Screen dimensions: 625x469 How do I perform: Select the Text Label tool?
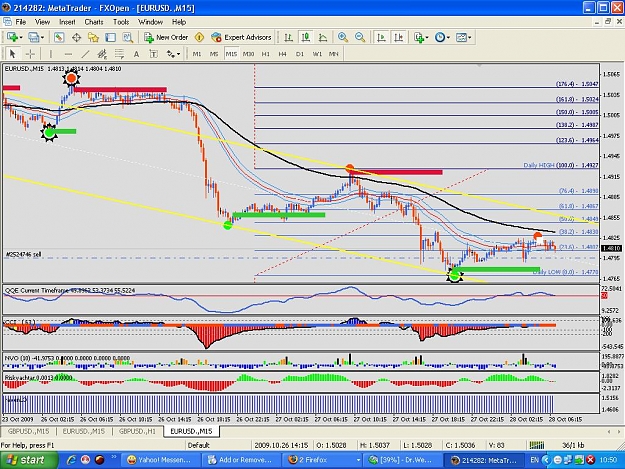(153, 54)
